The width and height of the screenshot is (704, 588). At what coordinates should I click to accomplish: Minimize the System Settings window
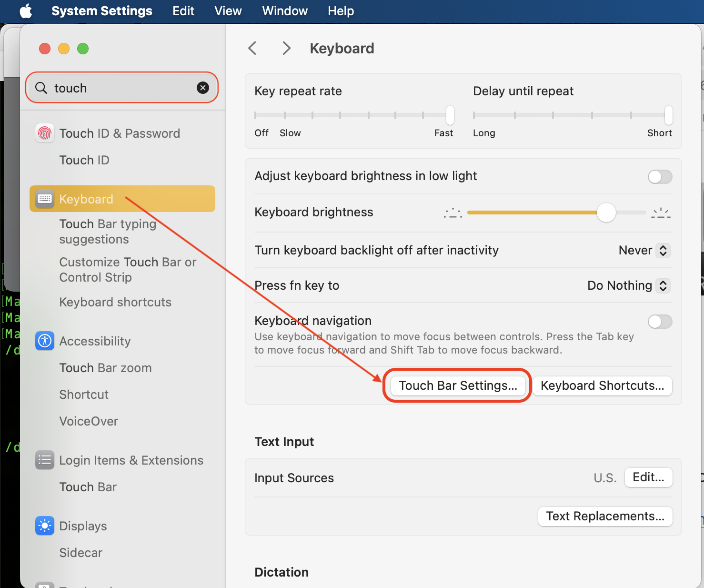(x=64, y=49)
